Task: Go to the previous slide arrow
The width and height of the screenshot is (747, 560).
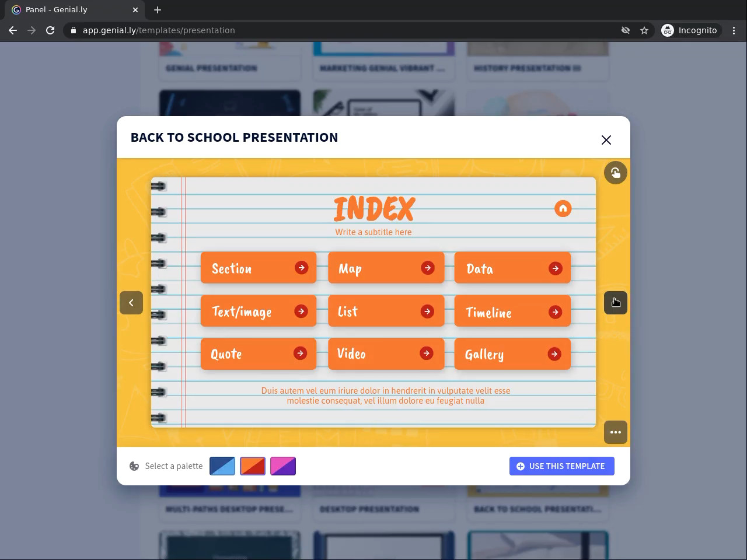Action: coord(131,303)
